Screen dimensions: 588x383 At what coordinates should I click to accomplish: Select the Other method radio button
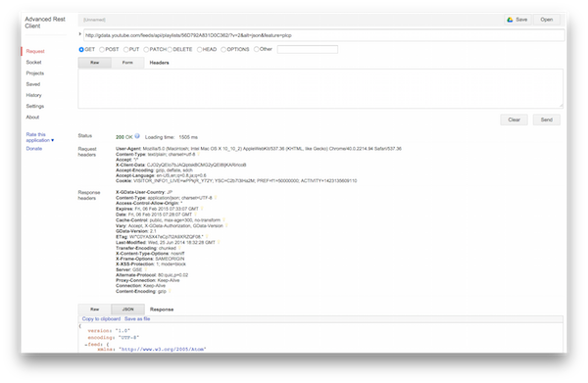pyautogui.click(x=256, y=49)
